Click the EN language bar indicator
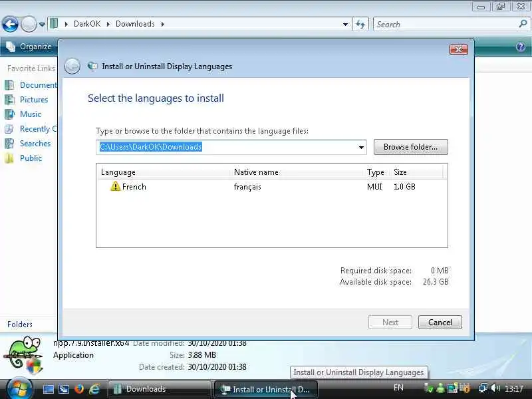The image size is (532, 399). tap(398, 388)
